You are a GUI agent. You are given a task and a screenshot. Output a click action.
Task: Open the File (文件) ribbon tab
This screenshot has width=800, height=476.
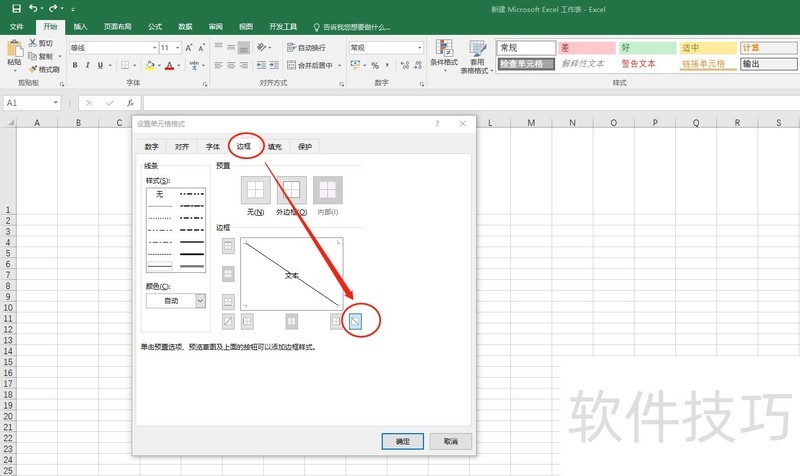pyautogui.click(x=17, y=27)
